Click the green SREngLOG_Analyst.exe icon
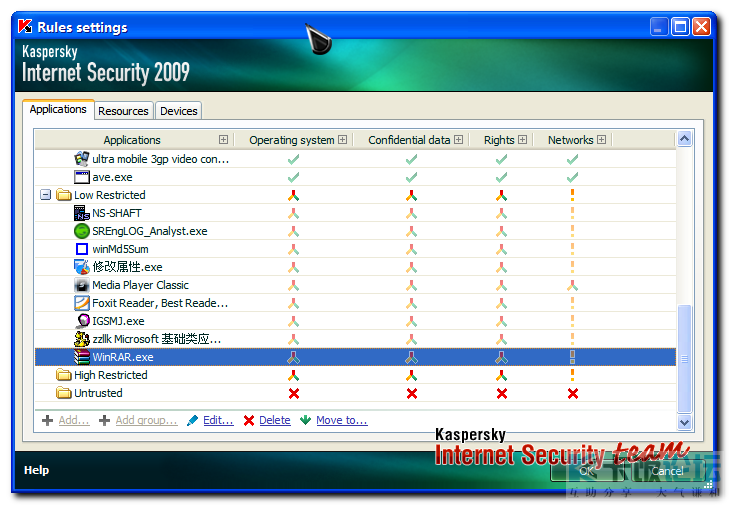This screenshot has height=505, width=729. (x=81, y=231)
